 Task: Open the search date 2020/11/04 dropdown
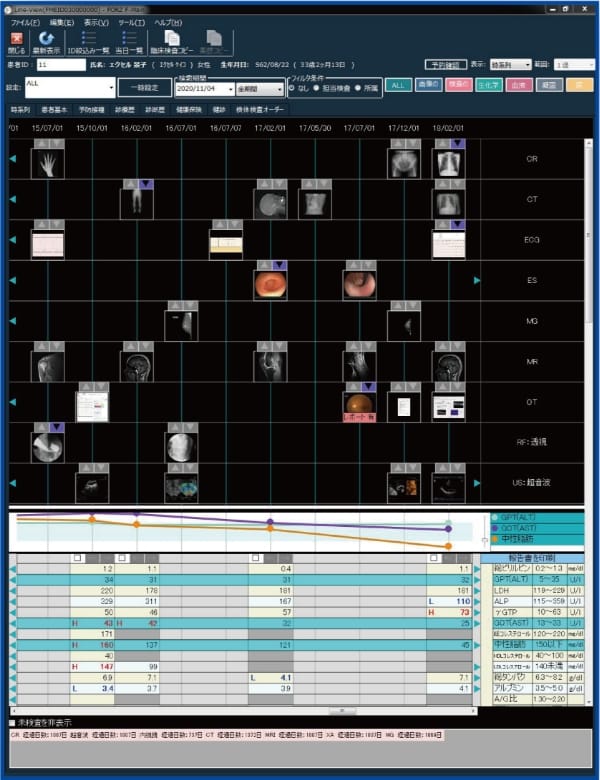pyautogui.click(x=231, y=88)
